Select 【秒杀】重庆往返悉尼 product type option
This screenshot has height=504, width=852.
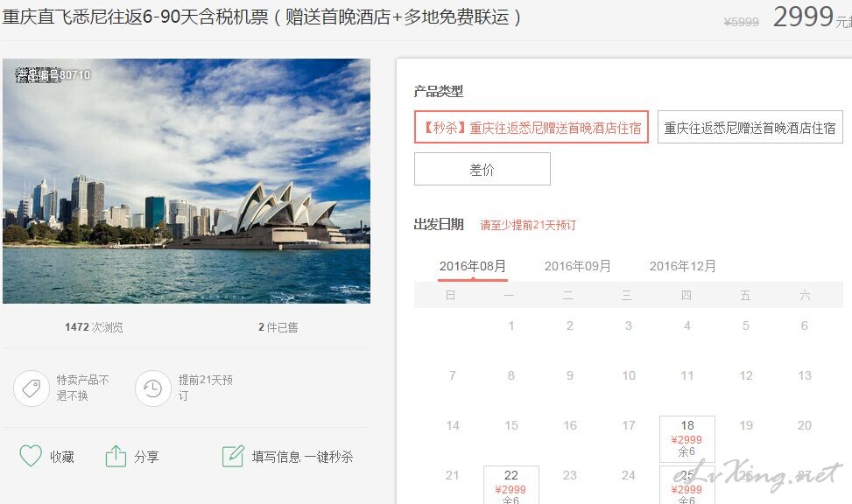532,127
